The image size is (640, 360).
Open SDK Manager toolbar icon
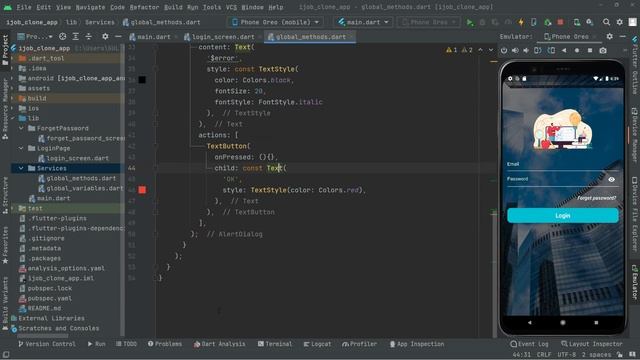(x=590, y=22)
